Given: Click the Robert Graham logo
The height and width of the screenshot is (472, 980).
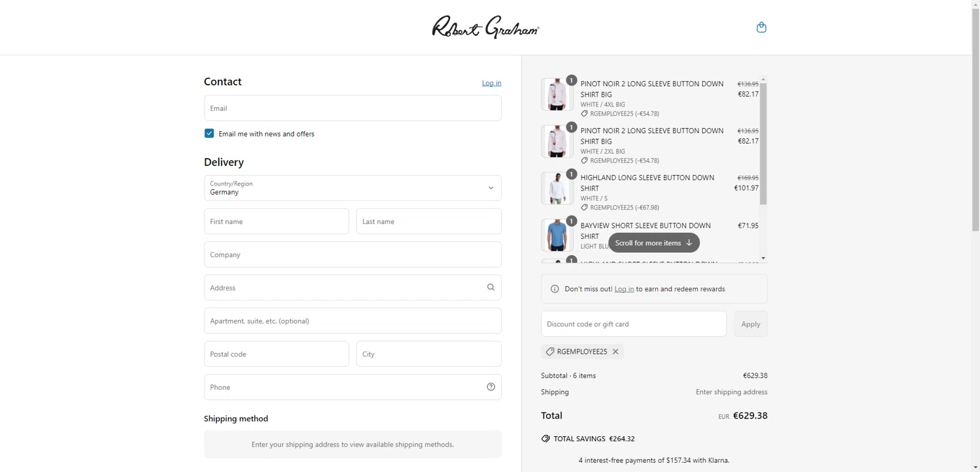Looking at the screenshot, I should 485,27.
